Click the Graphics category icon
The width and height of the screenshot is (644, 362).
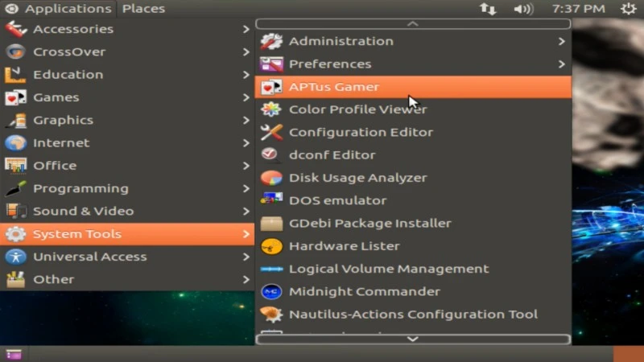coord(15,120)
